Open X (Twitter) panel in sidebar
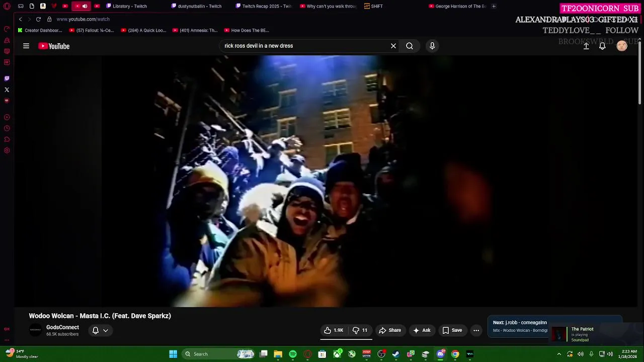This screenshot has height=362, width=644. point(7,89)
